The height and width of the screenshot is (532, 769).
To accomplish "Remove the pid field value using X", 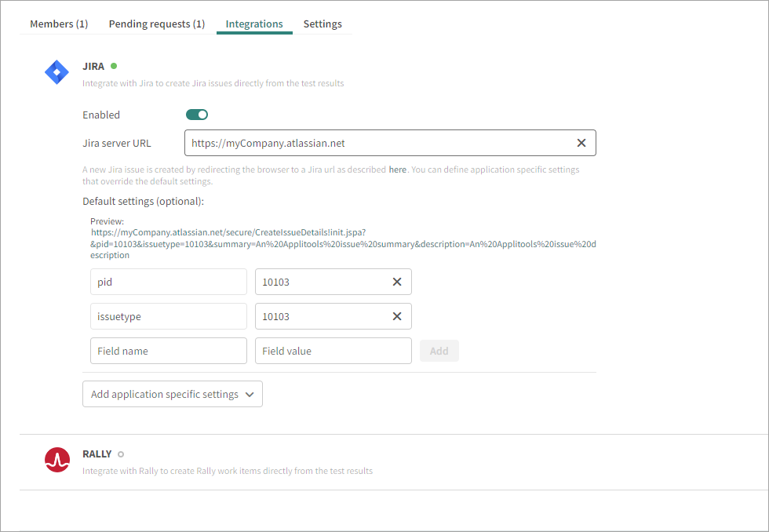I will click(397, 282).
